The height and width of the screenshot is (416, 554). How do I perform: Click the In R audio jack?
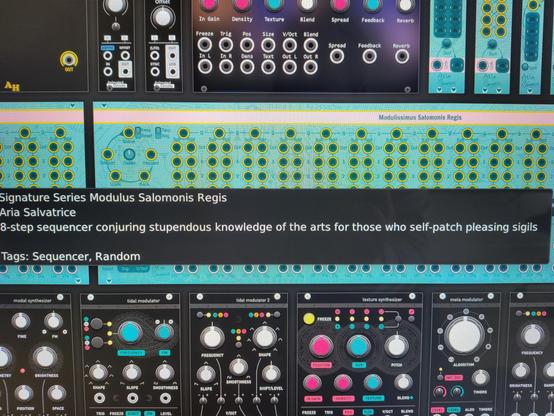pyautogui.click(x=226, y=67)
